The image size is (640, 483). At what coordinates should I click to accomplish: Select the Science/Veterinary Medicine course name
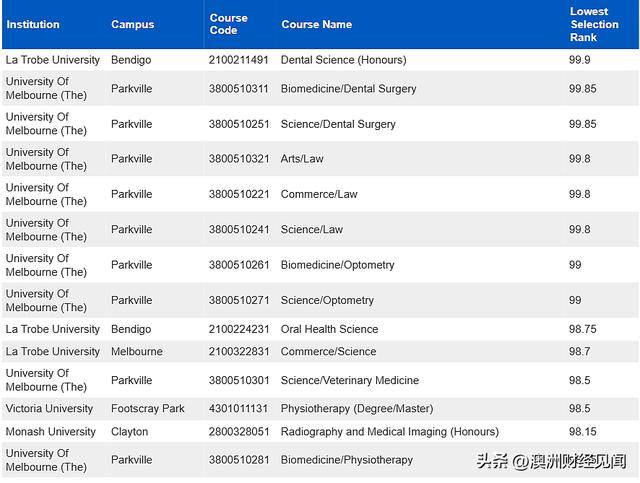349,381
